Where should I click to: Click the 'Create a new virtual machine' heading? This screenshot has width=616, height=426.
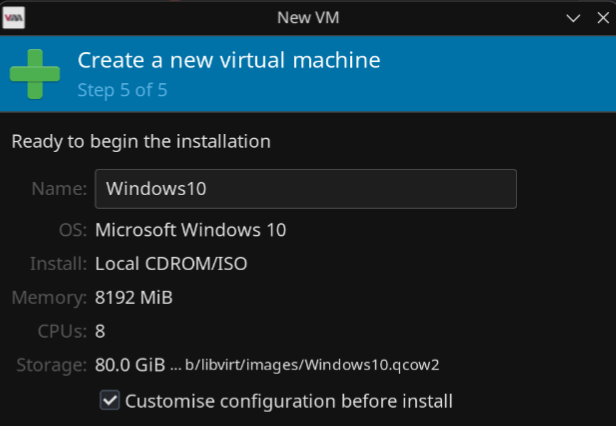(x=229, y=60)
